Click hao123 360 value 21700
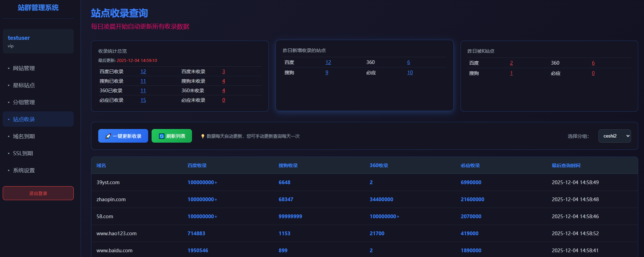Viewport: 644px width, 257px height. 377,234
